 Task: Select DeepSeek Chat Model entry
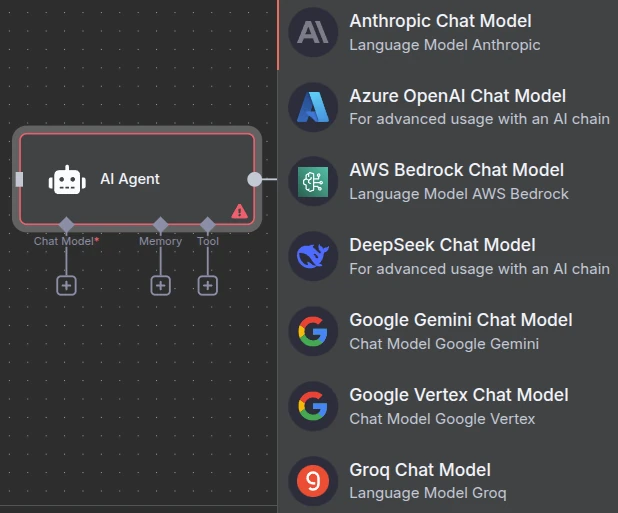click(448, 256)
